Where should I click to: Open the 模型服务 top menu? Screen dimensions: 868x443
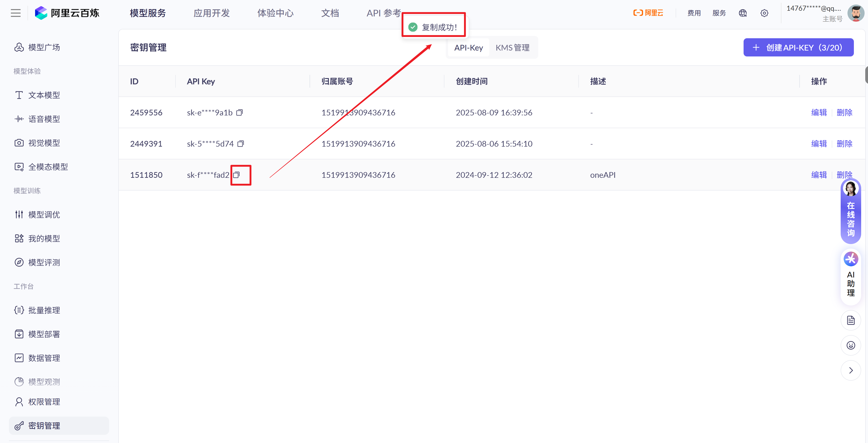[x=148, y=13]
